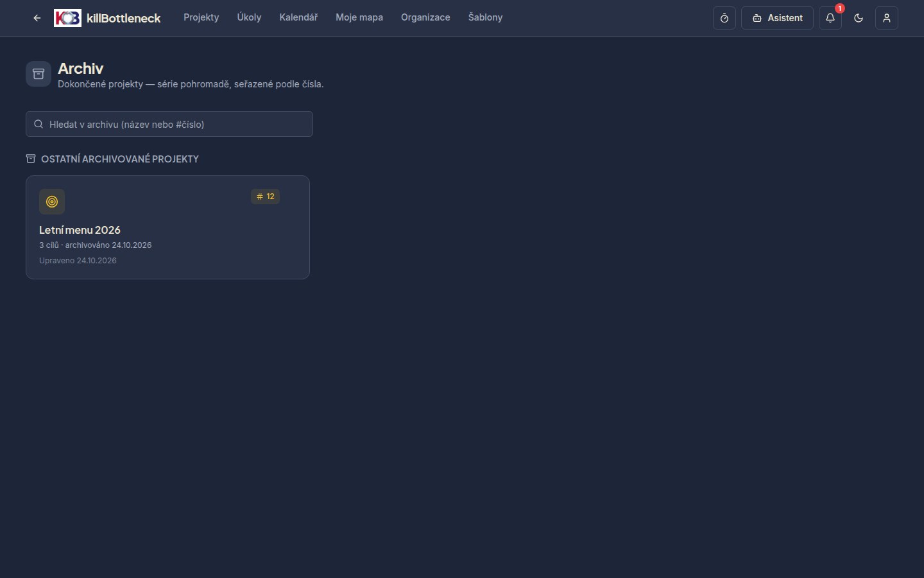The image size is (924, 578).
Task: Click the search magnifier icon
Action: coord(38,124)
